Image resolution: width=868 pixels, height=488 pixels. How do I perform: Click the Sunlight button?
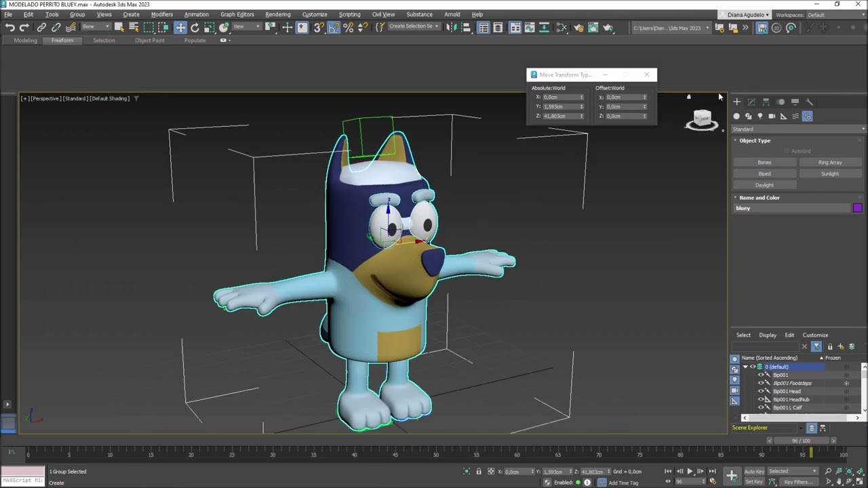click(830, 174)
